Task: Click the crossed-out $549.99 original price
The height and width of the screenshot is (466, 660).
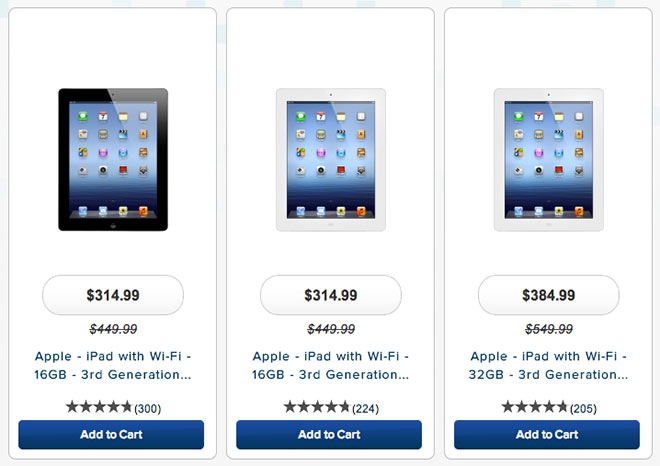Action: coord(548,329)
